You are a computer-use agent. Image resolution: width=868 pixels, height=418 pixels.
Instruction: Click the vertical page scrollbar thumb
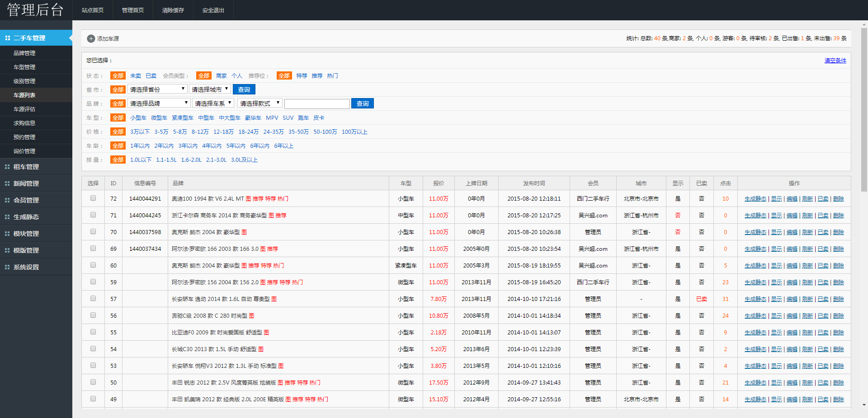click(x=864, y=110)
